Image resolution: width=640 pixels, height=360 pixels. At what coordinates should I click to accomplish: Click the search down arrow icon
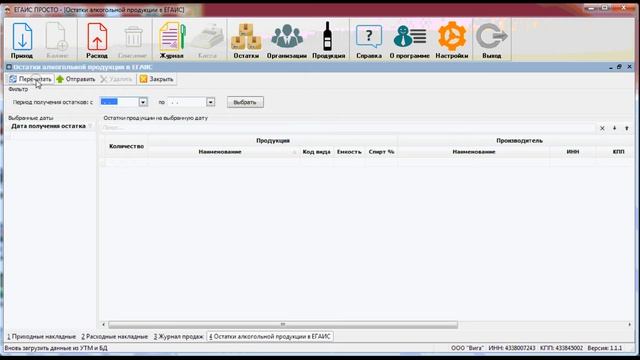pyautogui.click(x=614, y=128)
